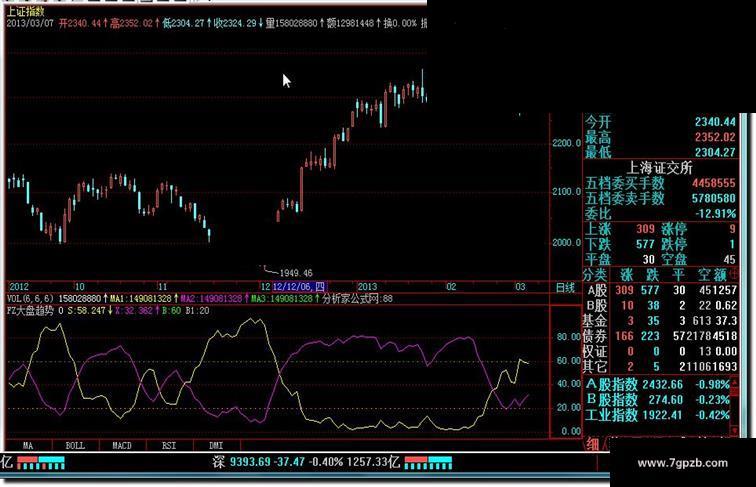Click the 跌 column header

[x=652, y=275]
